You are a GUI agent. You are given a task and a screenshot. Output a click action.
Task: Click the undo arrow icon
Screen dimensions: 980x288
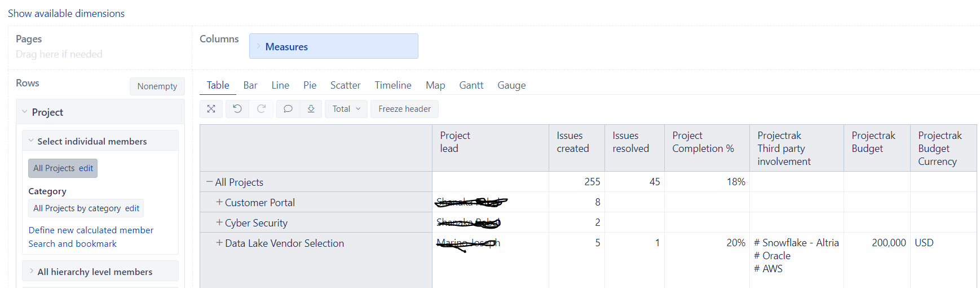click(x=237, y=109)
